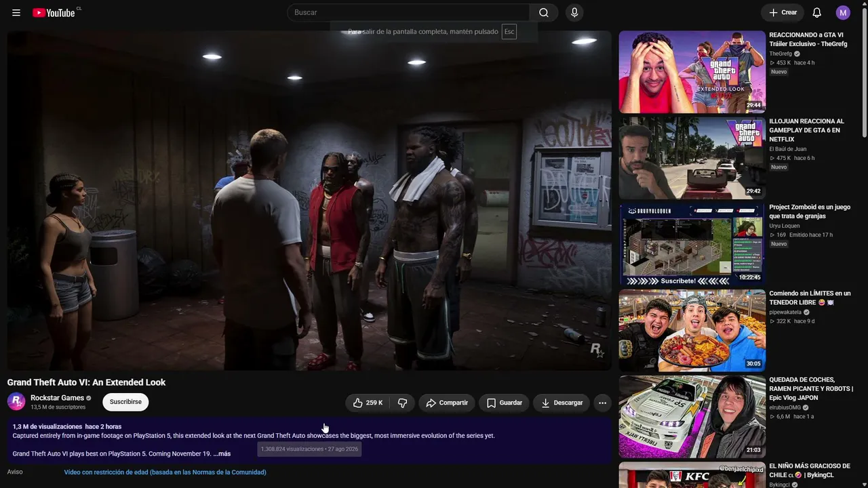Click title 'EL NIÑO MÁS GRACIOSO DE CHILE'
The width and height of the screenshot is (868, 488).
(x=810, y=470)
